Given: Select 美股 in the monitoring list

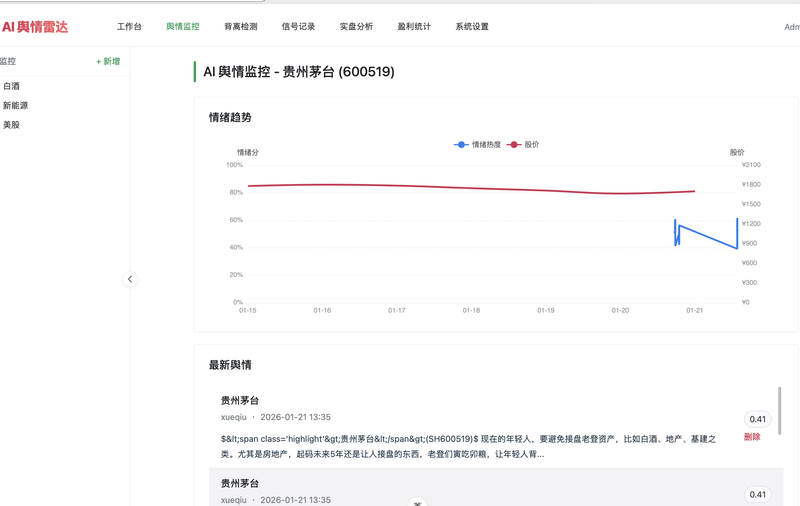Looking at the screenshot, I should pos(12,125).
